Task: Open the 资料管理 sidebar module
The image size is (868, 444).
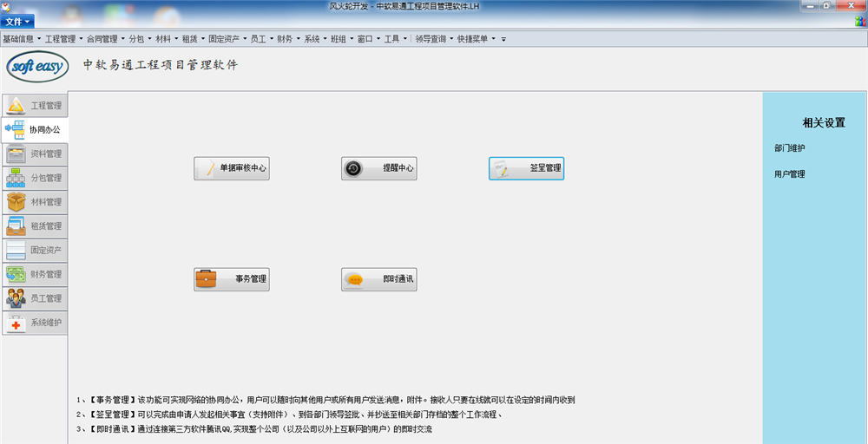Action: point(35,153)
